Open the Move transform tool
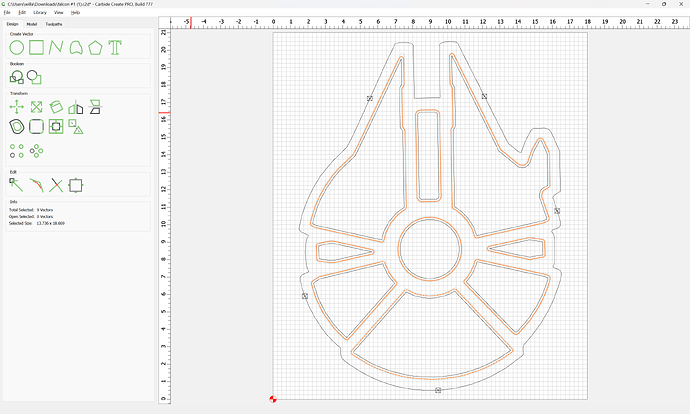Viewport: 690px width, 414px height. tap(17, 107)
